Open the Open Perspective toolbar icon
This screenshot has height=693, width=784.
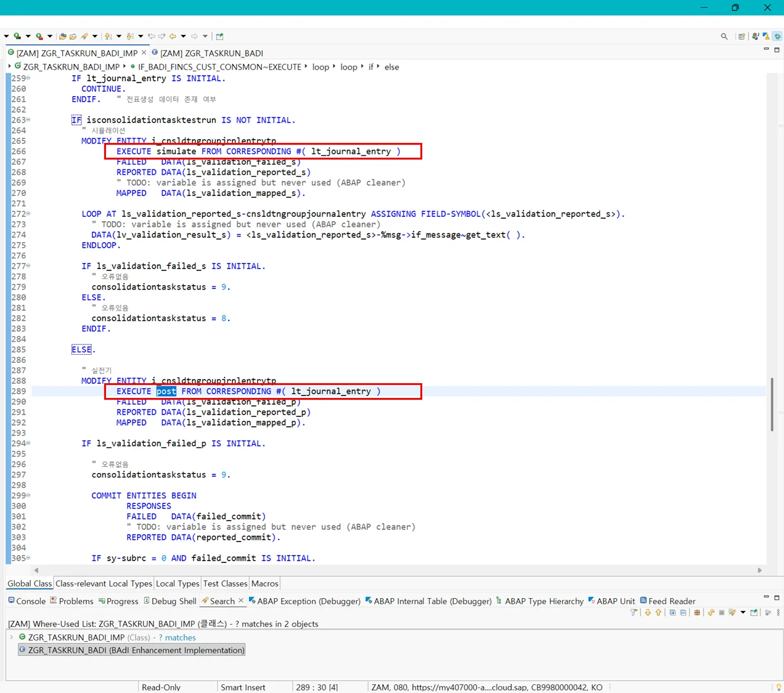[741, 36]
